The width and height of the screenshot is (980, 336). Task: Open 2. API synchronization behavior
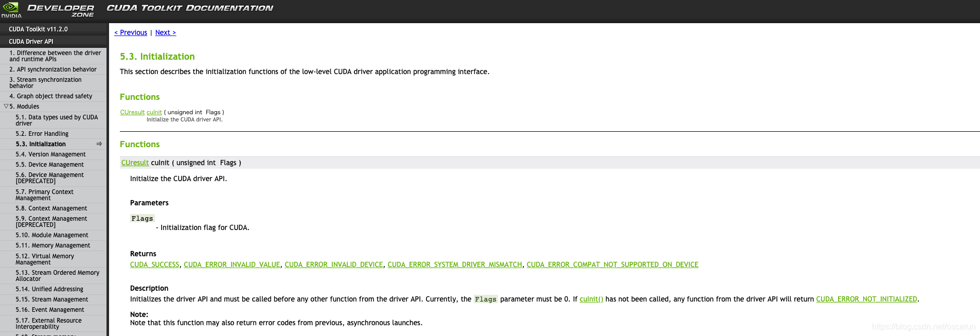53,69
